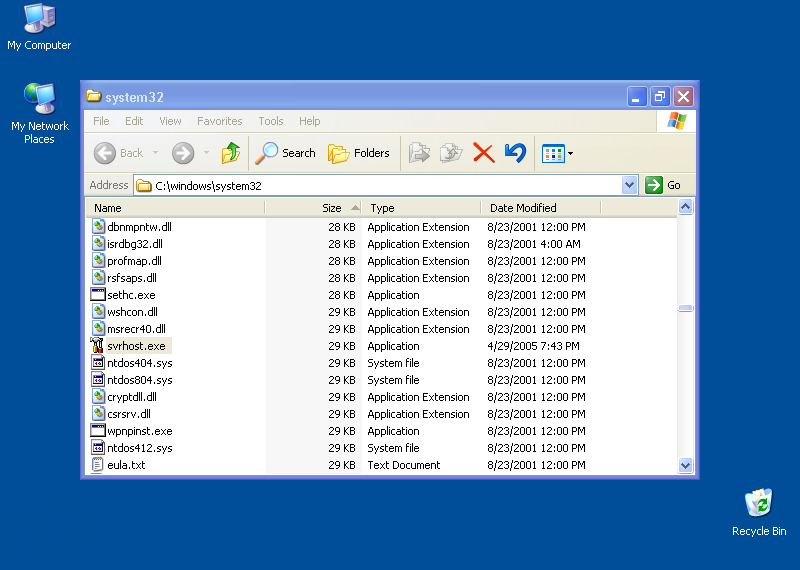Select the wpnpinst.exe application icon
This screenshot has height=570, width=800.
coord(98,431)
